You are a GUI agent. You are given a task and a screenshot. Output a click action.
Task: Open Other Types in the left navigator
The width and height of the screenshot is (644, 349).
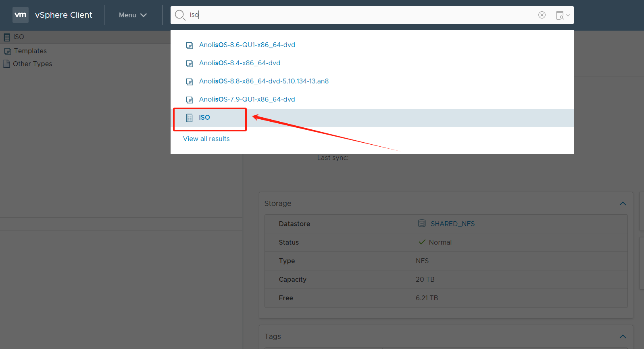(x=32, y=64)
